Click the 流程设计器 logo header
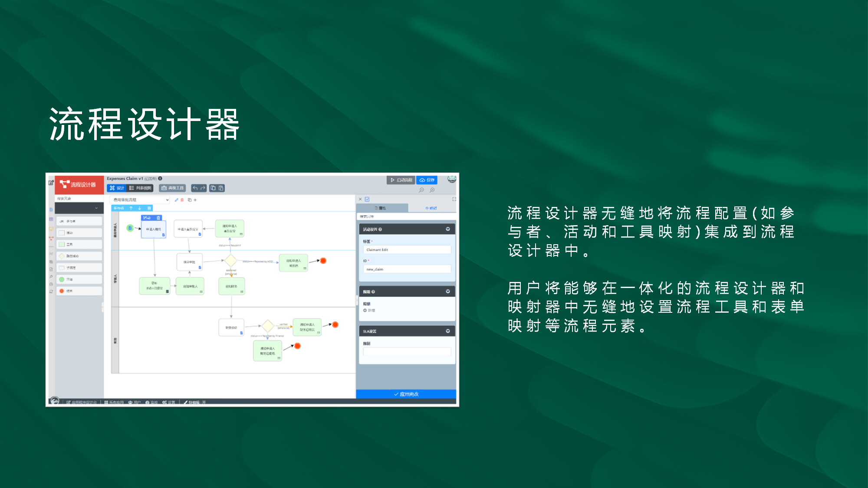Image resolution: width=868 pixels, height=488 pixels. tap(79, 184)
